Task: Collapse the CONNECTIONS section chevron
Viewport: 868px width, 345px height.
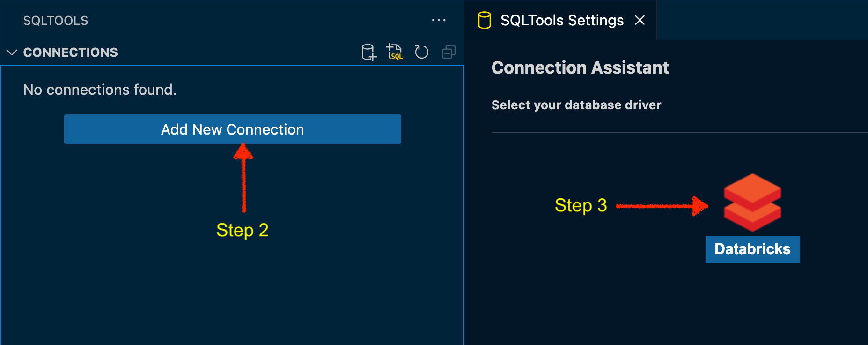Action: (x=12, y=52)
